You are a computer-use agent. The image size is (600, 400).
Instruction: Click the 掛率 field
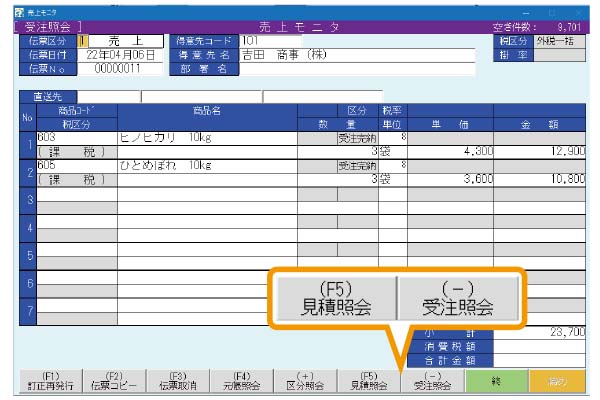(561, 55)
